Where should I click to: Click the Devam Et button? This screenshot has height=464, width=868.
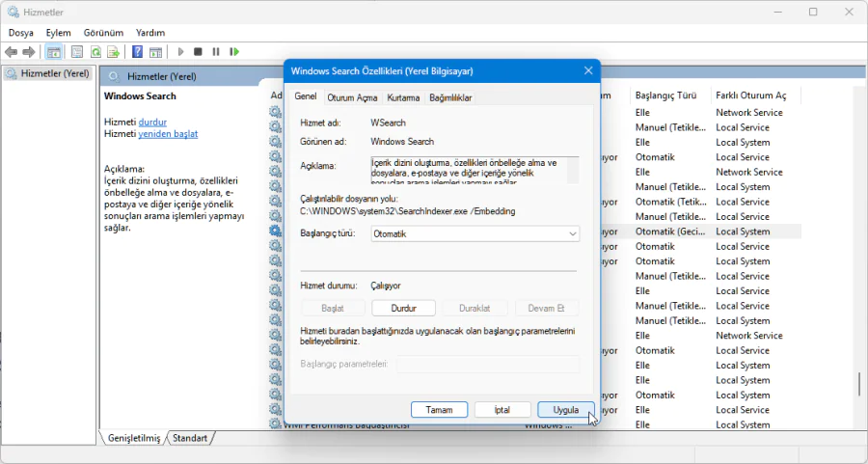(x=547, y=308)
